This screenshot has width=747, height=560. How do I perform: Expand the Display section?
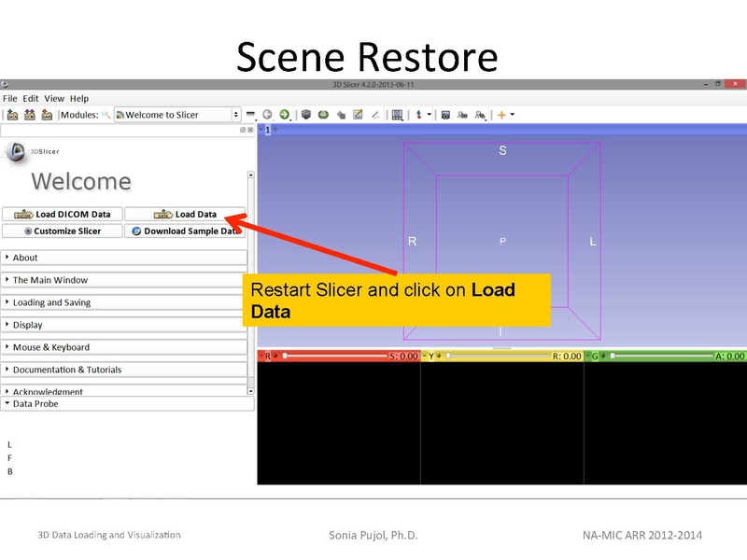124,325
